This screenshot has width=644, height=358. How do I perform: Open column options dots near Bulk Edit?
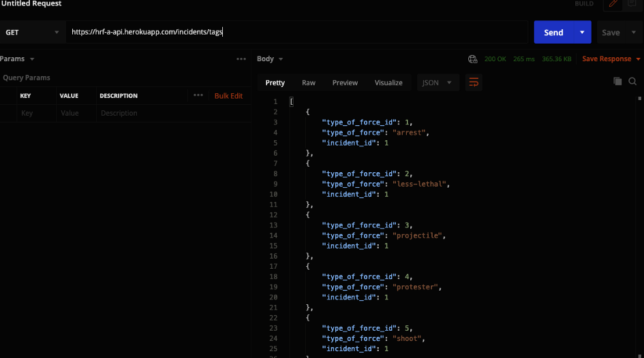point(198,95)
